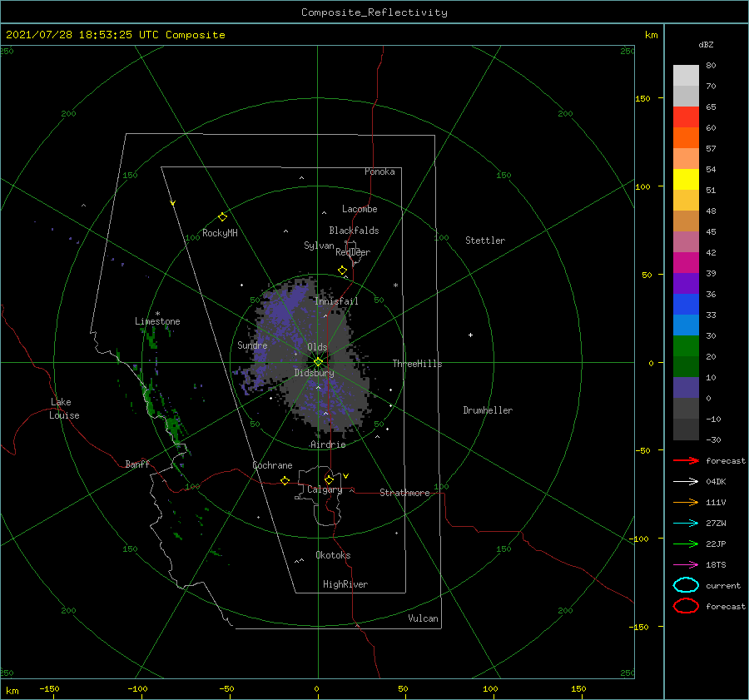Click the red forecast arrow in legend
749x700 pixels.
point(686,460)
